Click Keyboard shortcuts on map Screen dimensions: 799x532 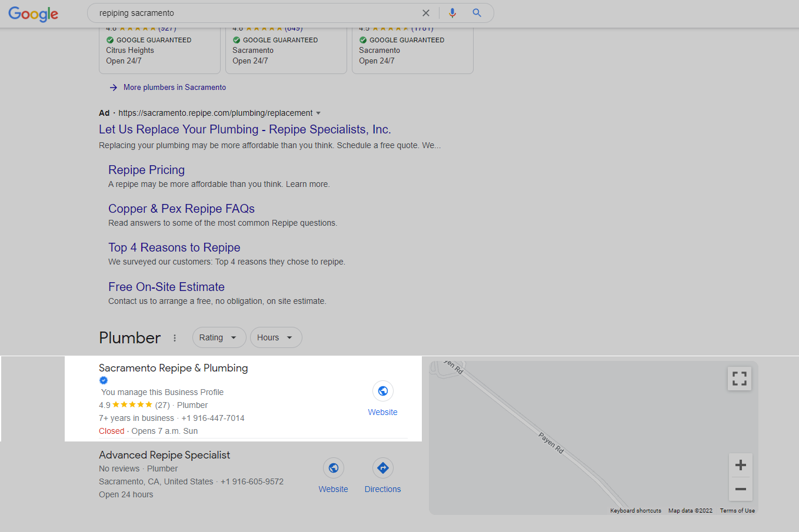click(x=635, y=511)
